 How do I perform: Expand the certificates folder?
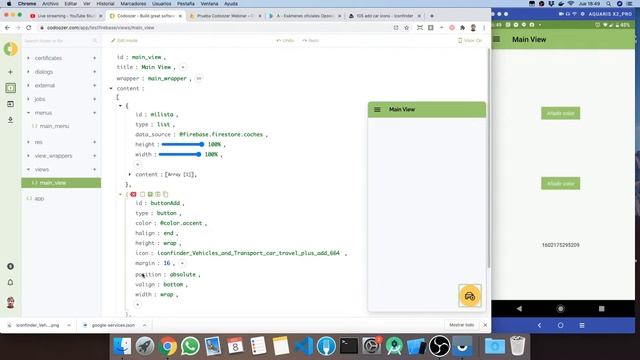coord(28,58)
